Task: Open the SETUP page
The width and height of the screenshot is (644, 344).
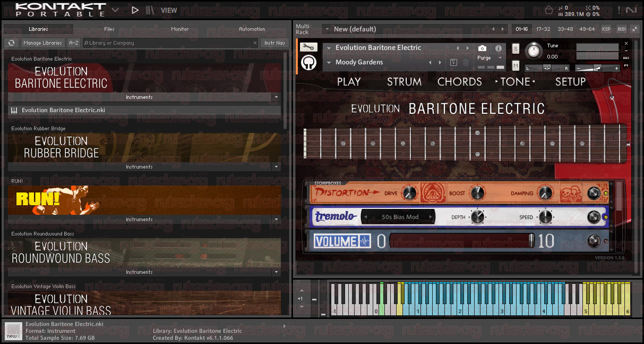Action: (x=571, y=82)
